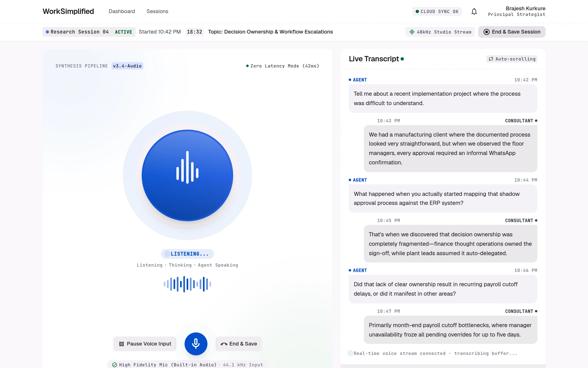588x368 pixels.
Task: Click the 18:32 elapsed timer
Action: 194,32
